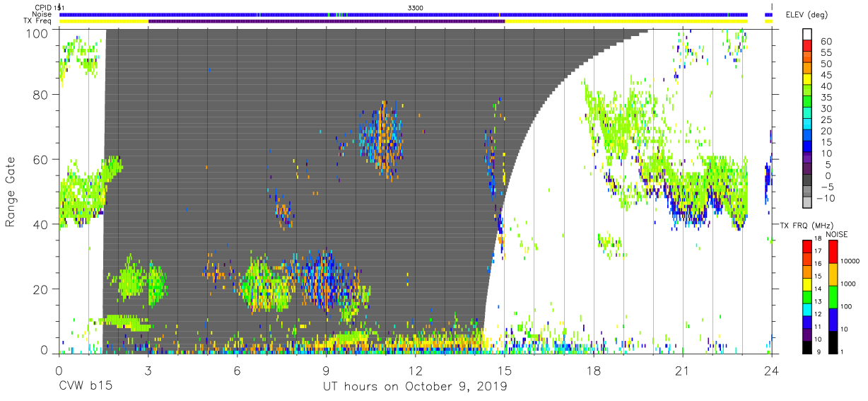Click the elevation colorbar value '−10'
This screenshot has width=868, height=401.
825,198
